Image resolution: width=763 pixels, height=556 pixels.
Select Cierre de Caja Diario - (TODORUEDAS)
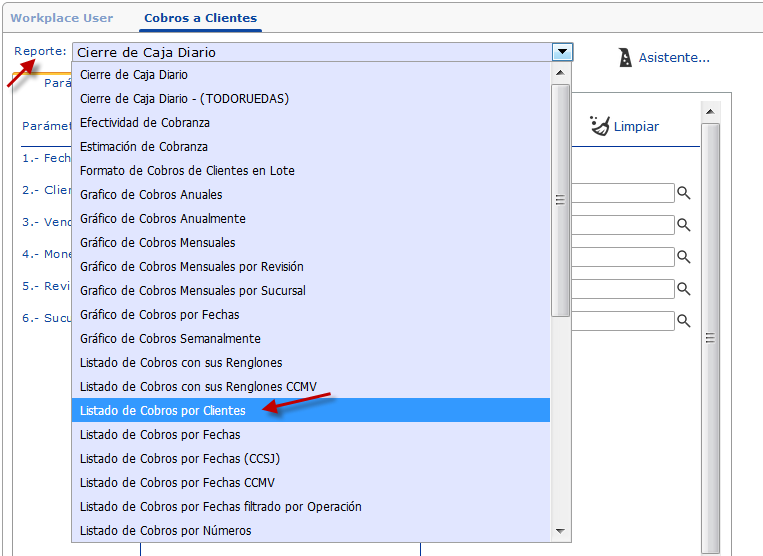click(311, 99)
